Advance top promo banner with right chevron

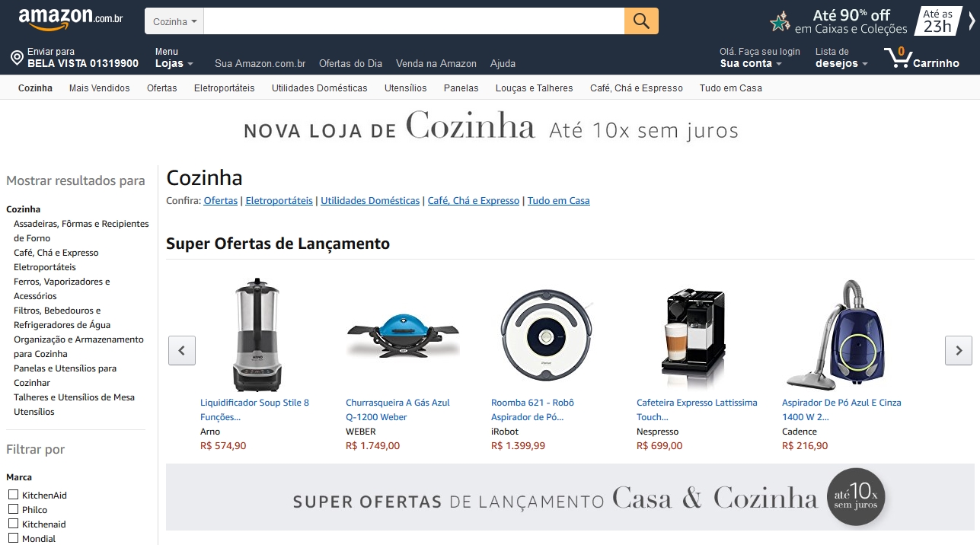(x=972, y=21)
